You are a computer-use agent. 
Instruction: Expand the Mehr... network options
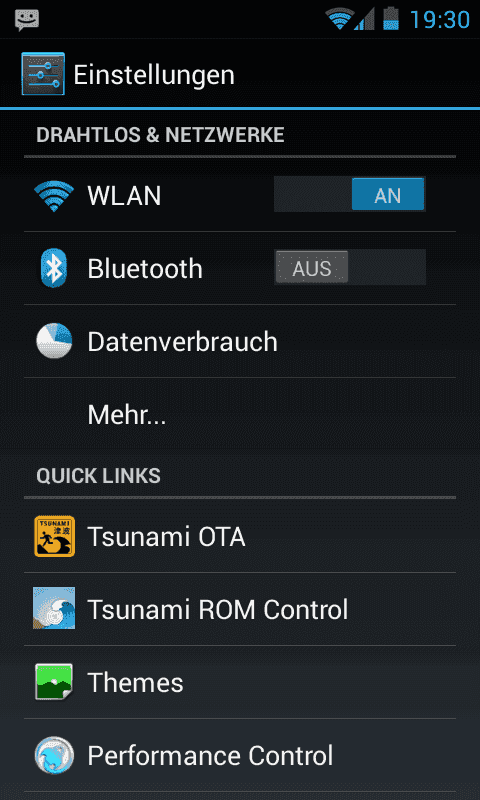[240, 415]
